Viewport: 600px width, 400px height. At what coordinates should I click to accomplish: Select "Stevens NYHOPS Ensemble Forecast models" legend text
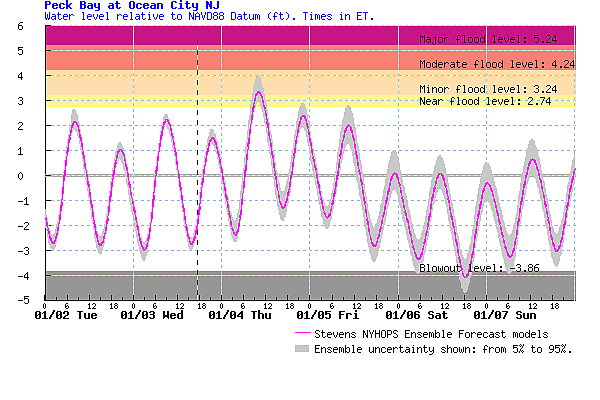click(431, 334)
